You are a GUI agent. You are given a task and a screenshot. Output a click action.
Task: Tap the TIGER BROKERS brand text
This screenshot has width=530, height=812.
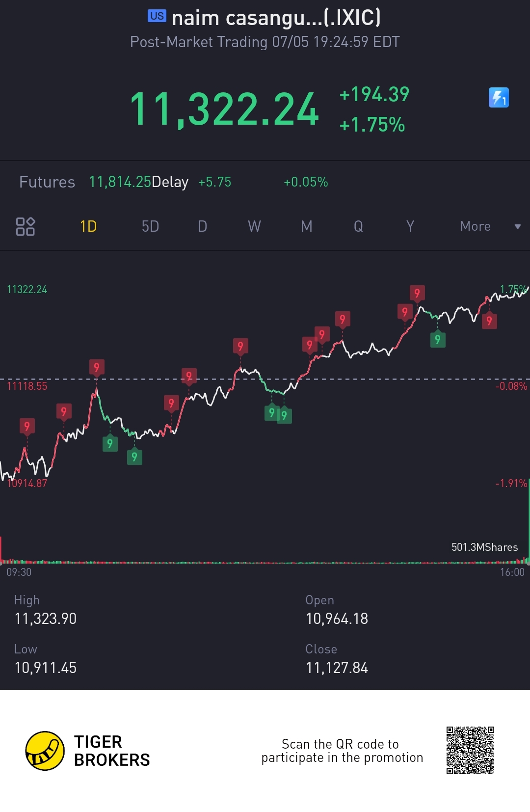[x=112, y=751]
